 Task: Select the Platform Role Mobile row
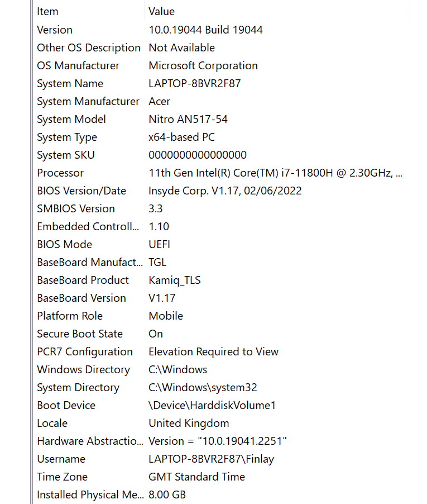pos(222,316)
